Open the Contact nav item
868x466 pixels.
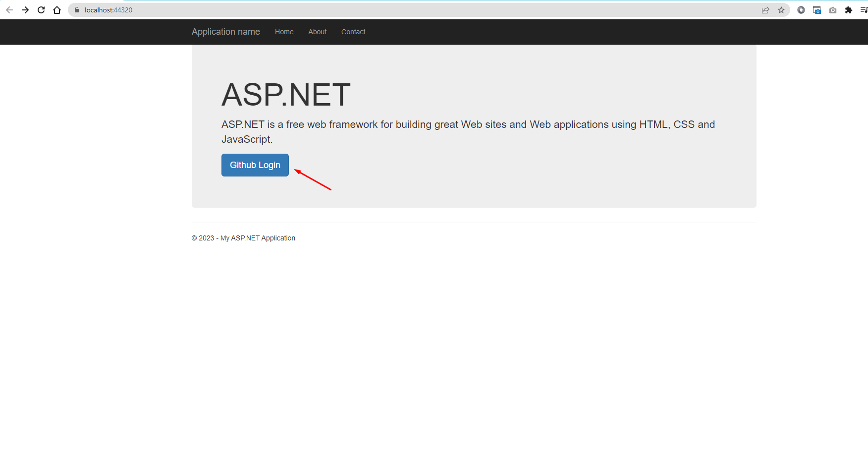coord(353,32)
